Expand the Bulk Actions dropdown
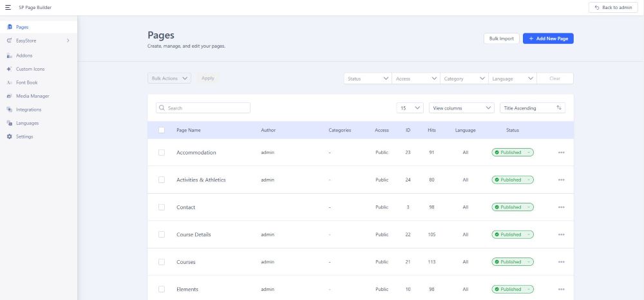Screen dimensions: 644x300 (169, 79)
